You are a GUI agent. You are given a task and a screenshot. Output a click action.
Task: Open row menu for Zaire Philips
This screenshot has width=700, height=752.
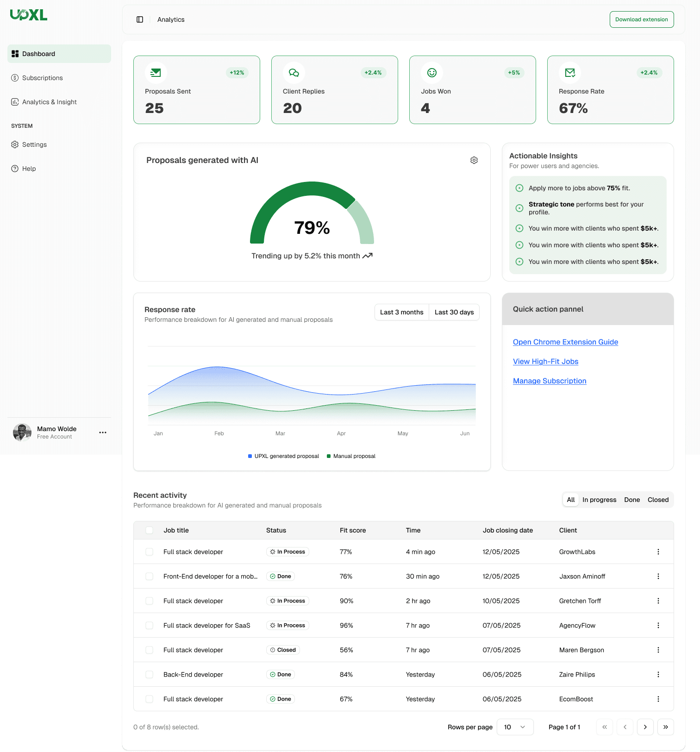[658, 675]
